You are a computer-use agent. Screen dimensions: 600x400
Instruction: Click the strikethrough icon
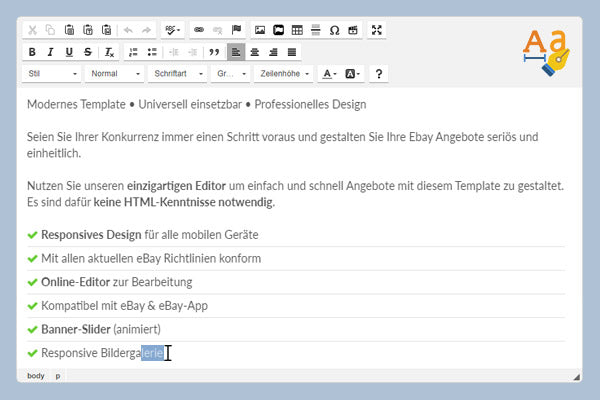[88, 52]
